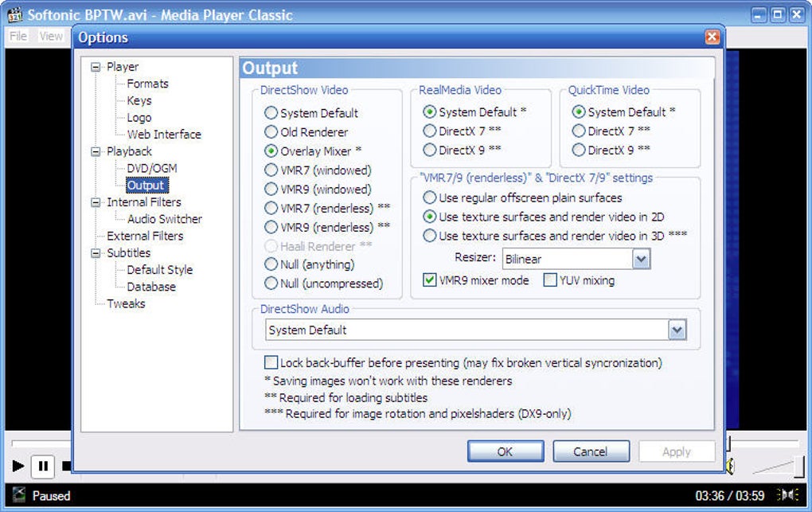The image size is (812, 512).
Task: Select Overlay Mixer radio button
Action: [271, 150]
